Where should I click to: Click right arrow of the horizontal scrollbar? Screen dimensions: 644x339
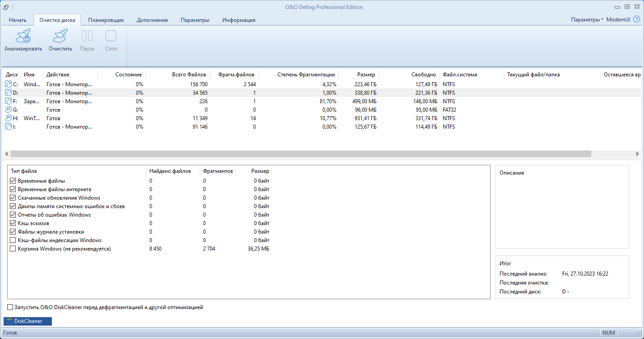click(637, 154)
